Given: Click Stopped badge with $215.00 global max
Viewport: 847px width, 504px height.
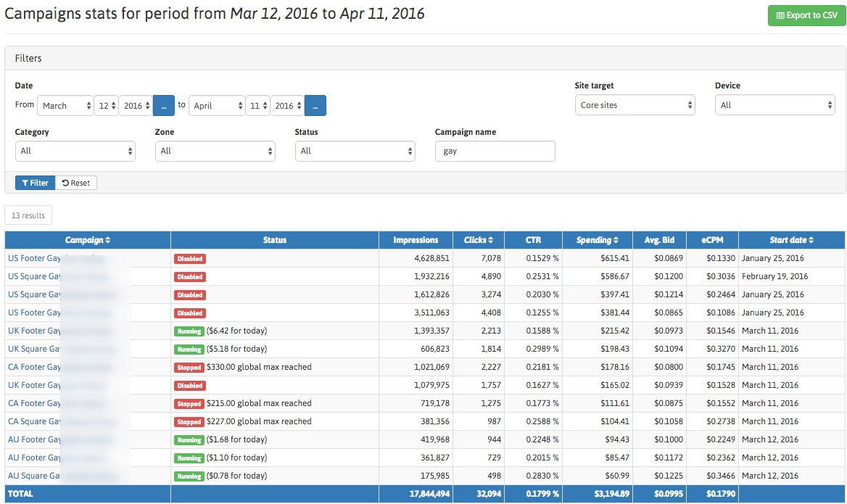Looking at the screenshot, I should click(x=189, y=403).
